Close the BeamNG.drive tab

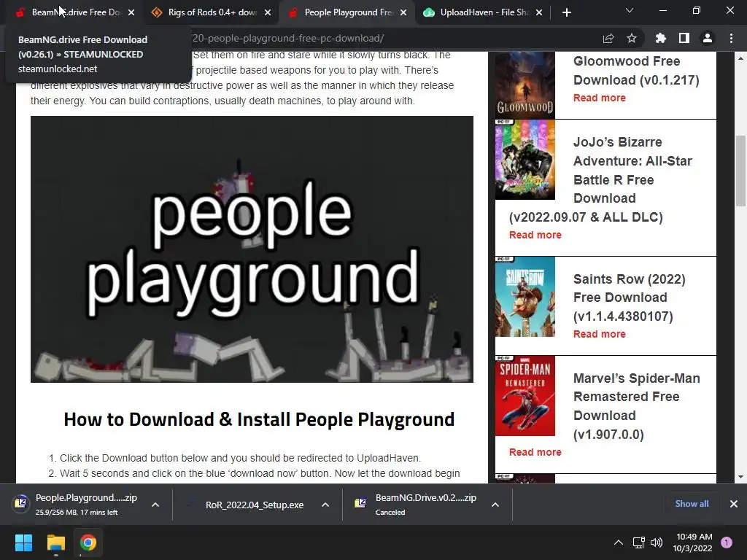[x=131, y=12]
